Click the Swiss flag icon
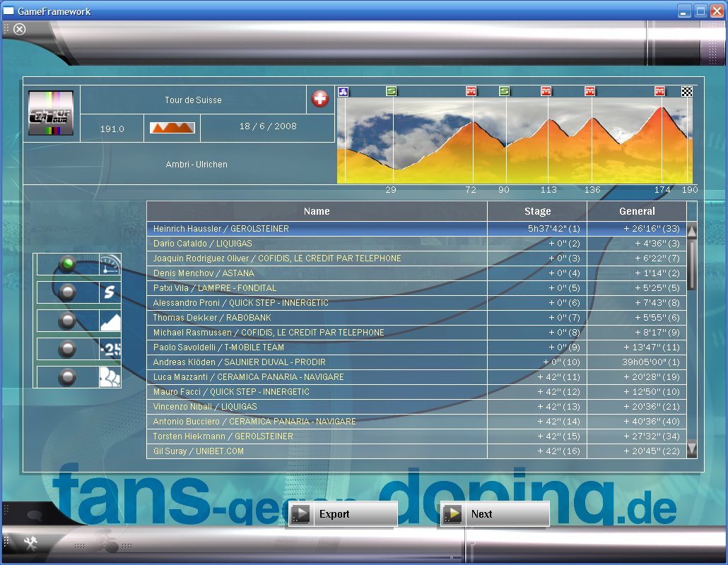Screen dimensions: 728x565 coord(320,100)
